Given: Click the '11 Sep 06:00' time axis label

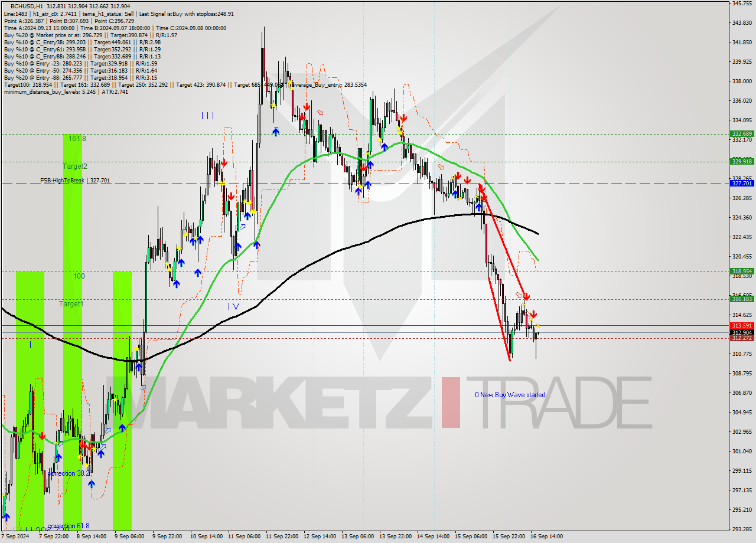Looking at the screenshot, I should [244, 537].
